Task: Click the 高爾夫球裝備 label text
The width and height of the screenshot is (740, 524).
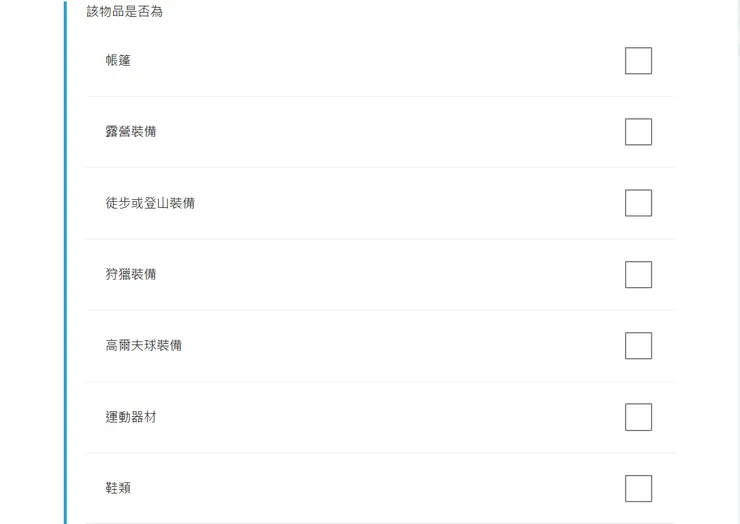Action: (144, 346)
